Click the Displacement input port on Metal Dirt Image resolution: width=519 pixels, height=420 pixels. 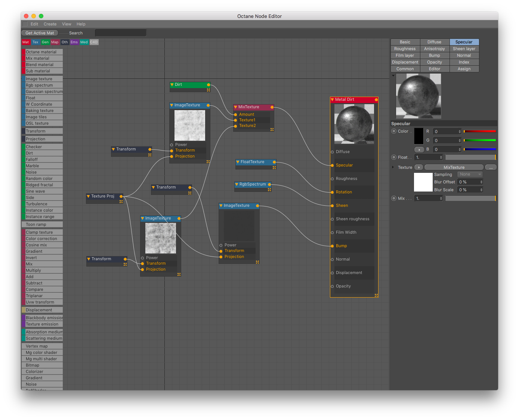pos(332,273)
